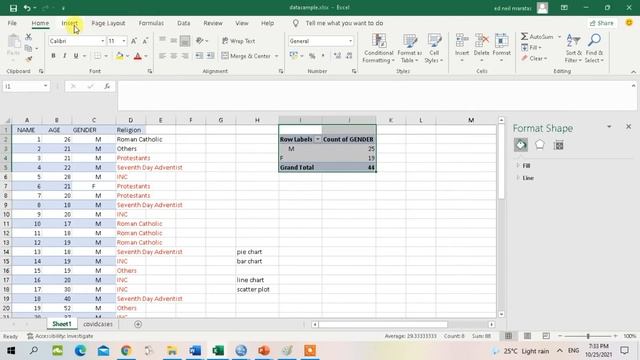Toggle Center alignment
Image resolution: width=640 pixels, height=360 pixels.
tap(173, 56)
